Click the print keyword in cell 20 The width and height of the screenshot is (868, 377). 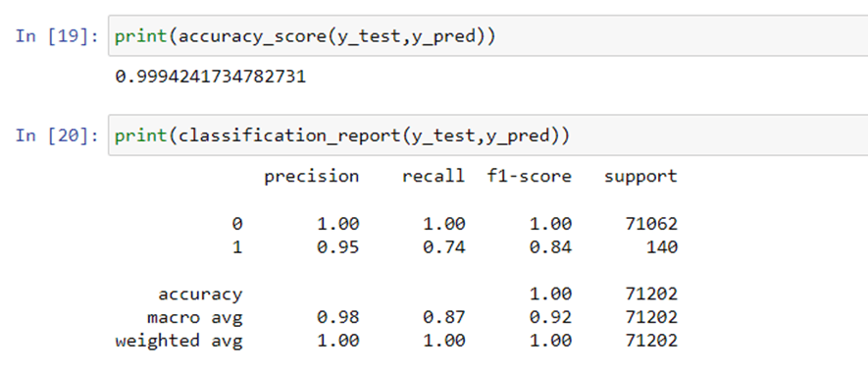(x=140, y=136)
